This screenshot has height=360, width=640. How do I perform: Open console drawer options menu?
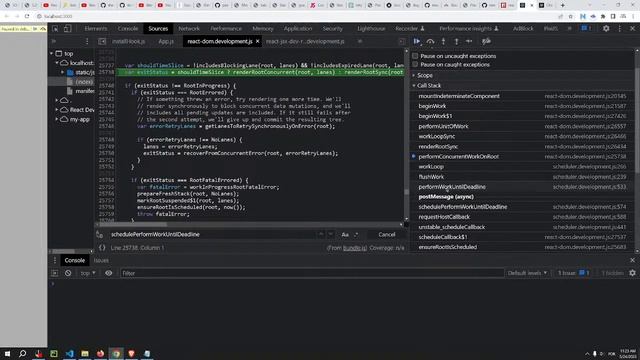(x=55, y=260)
